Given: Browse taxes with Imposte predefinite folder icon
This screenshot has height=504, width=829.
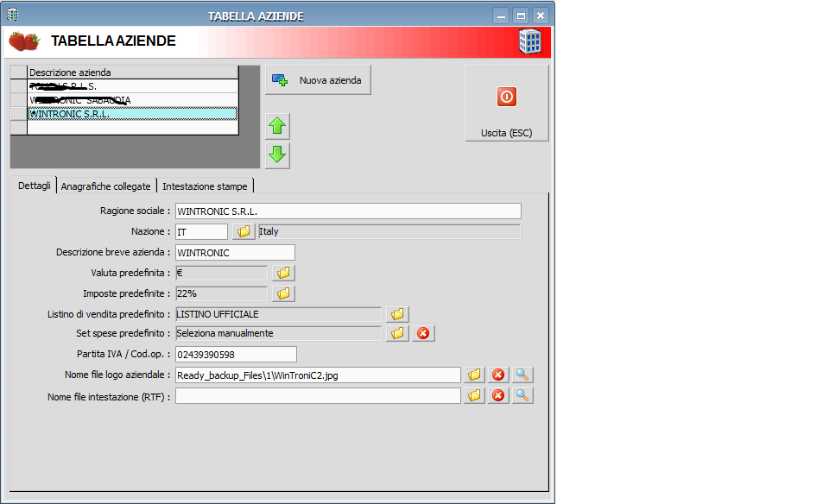Looking at the screenshot, I should click(x=283, y=293).
